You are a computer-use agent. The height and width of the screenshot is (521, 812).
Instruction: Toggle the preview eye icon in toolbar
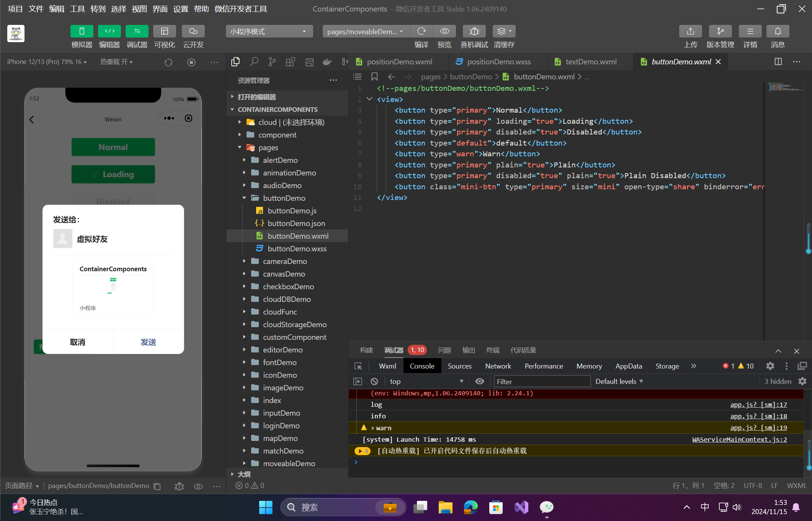pyautogui.click(x=444, y=31)
